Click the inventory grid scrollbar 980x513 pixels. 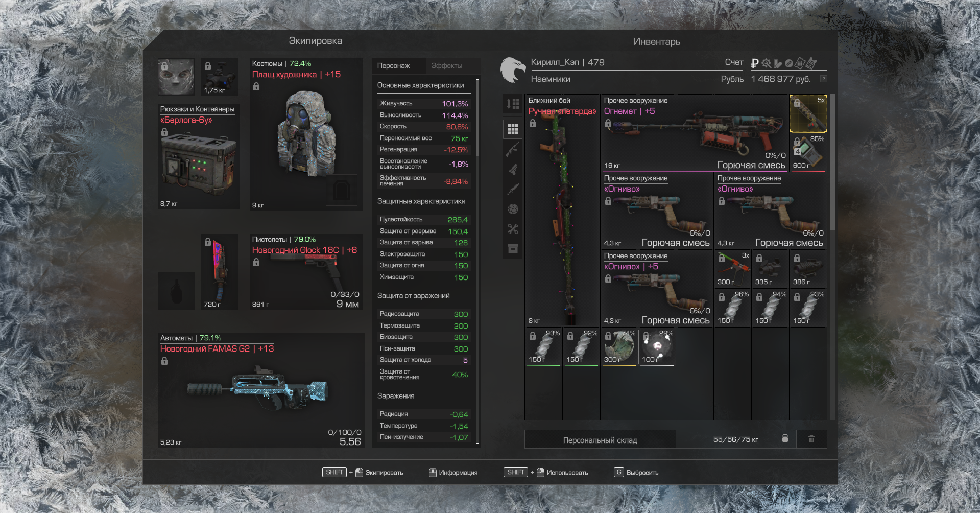[x=832, y=162]
